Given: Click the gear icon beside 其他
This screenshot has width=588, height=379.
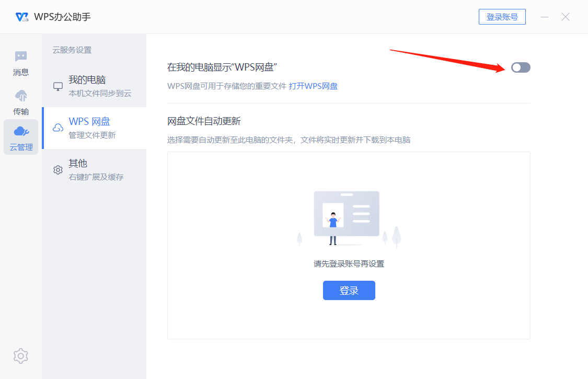Looking at the screenshot, I should tap(57, 170).
